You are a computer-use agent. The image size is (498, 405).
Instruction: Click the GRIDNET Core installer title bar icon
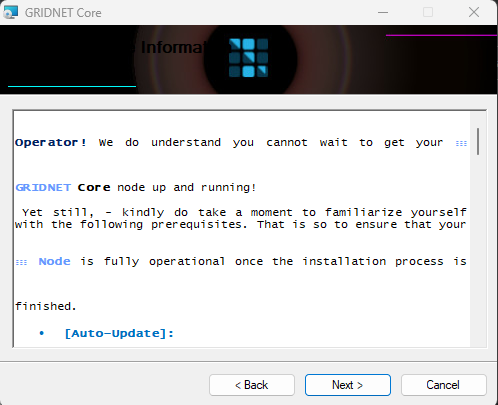click(x=10, y=12)
